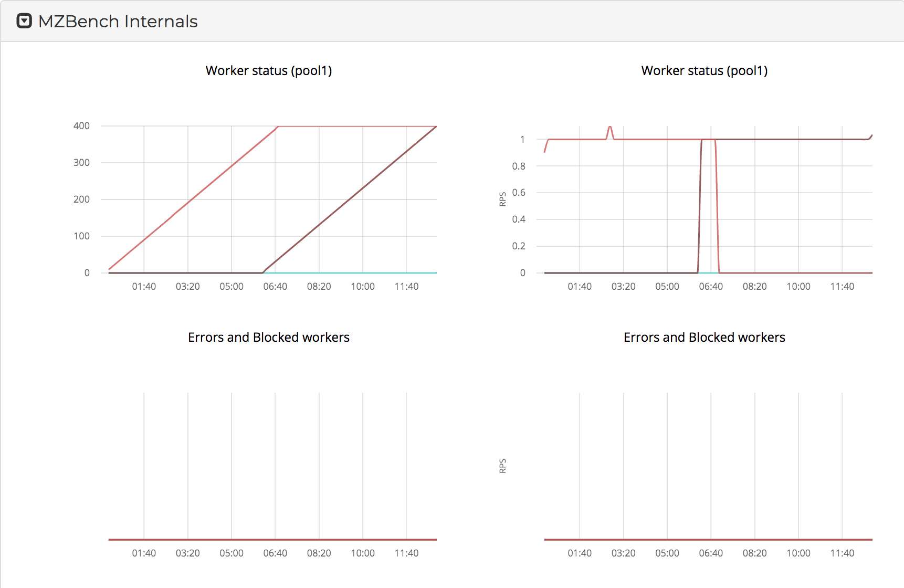Click 06:40 tick on right errors chart
904x588 pixels.
tap(711, 553)
